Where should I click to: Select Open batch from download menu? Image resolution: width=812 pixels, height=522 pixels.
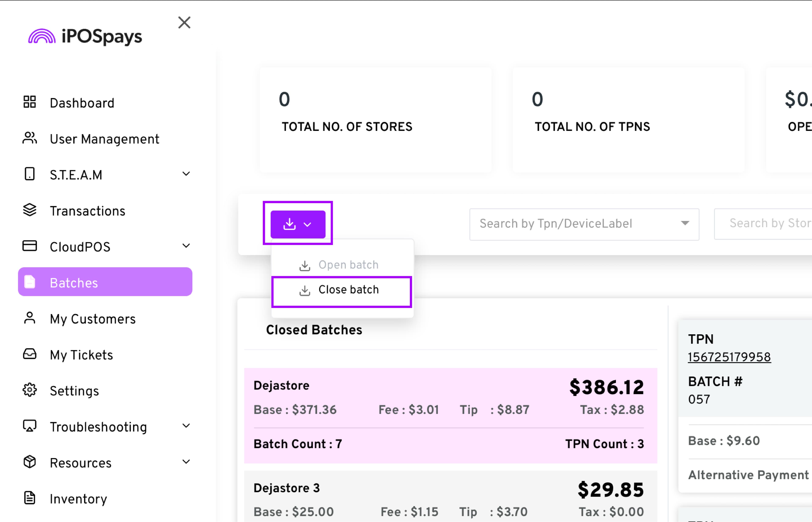point(342,265)
